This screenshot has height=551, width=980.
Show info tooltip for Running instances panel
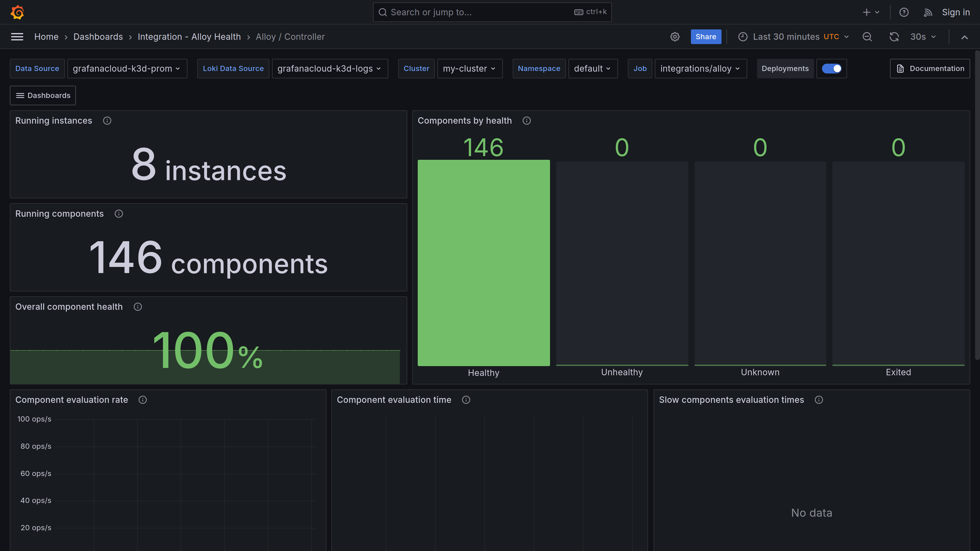click(107, 121)
